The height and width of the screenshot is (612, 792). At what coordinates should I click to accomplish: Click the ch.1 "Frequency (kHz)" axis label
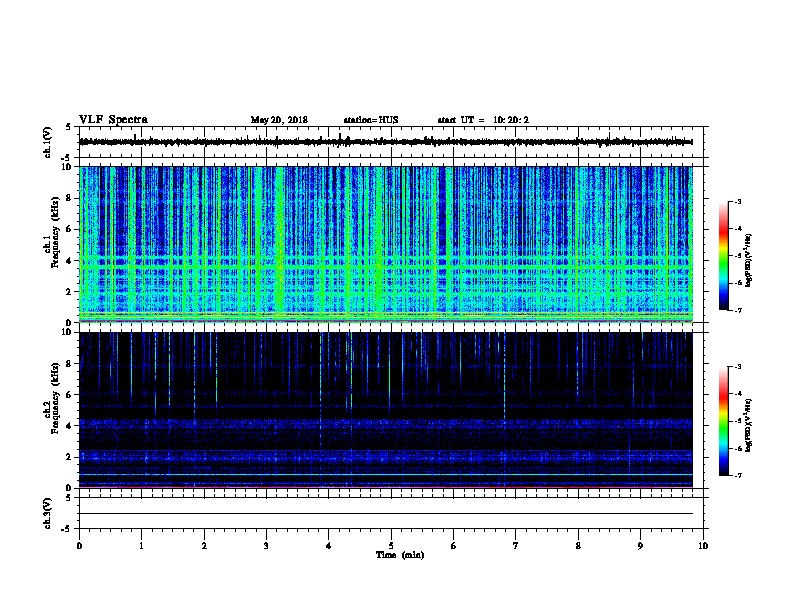coord(56,232)
